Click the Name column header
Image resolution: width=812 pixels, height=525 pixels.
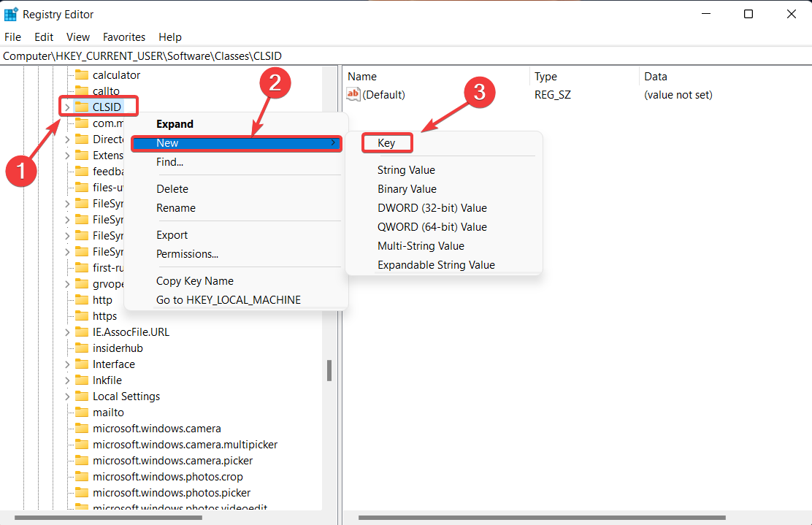pos(362,77)
